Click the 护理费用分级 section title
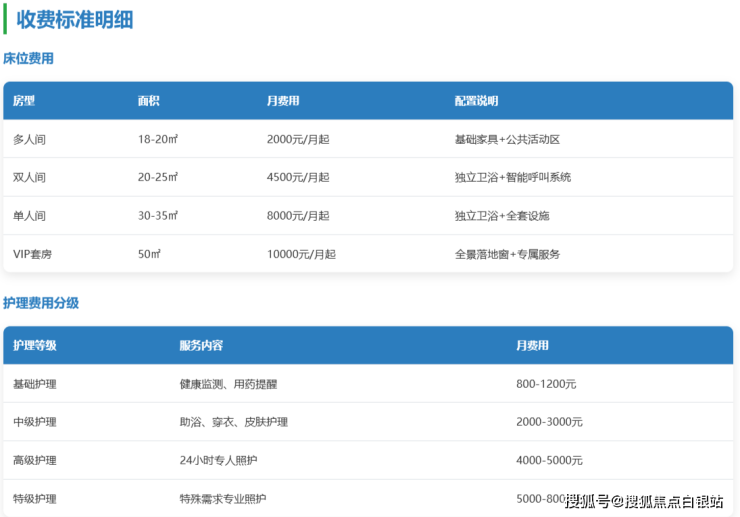The width and height of the screenshot is (740, 517). click(x=41, y=303)
